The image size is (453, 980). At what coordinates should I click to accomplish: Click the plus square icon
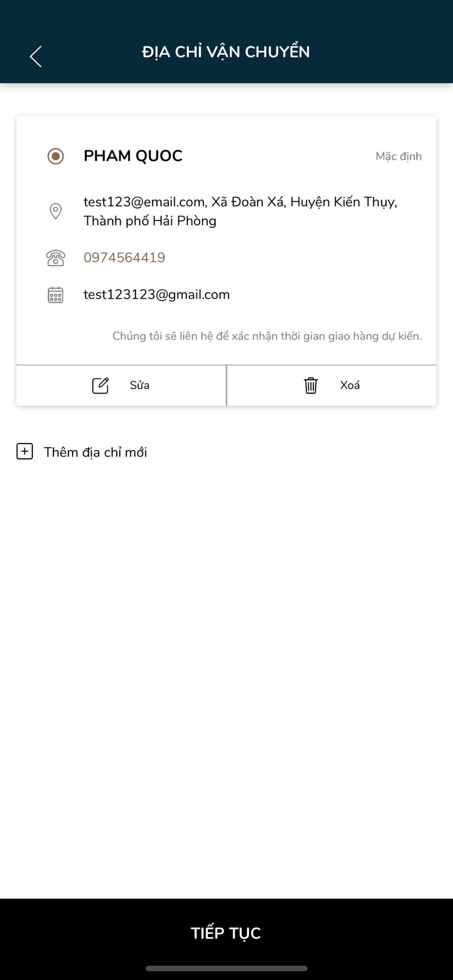click(25, 451)
